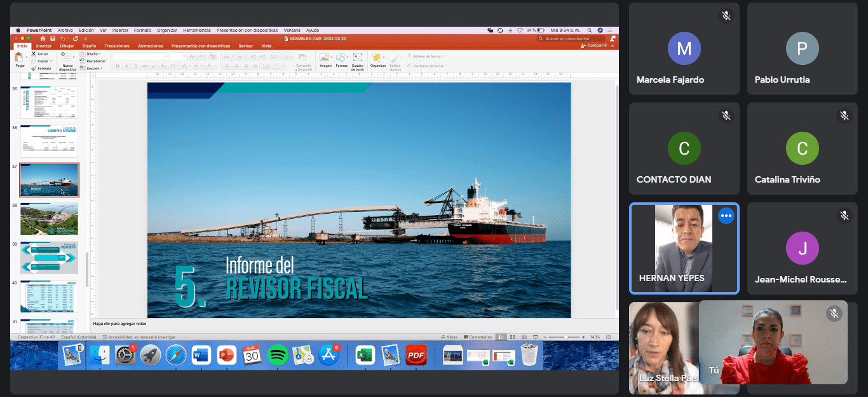Click the Formas shapes icon

tap(342, 59)
